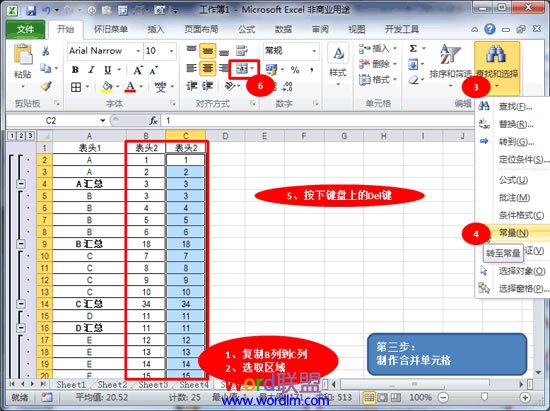Click the percent style icon

tap(295, 70)
